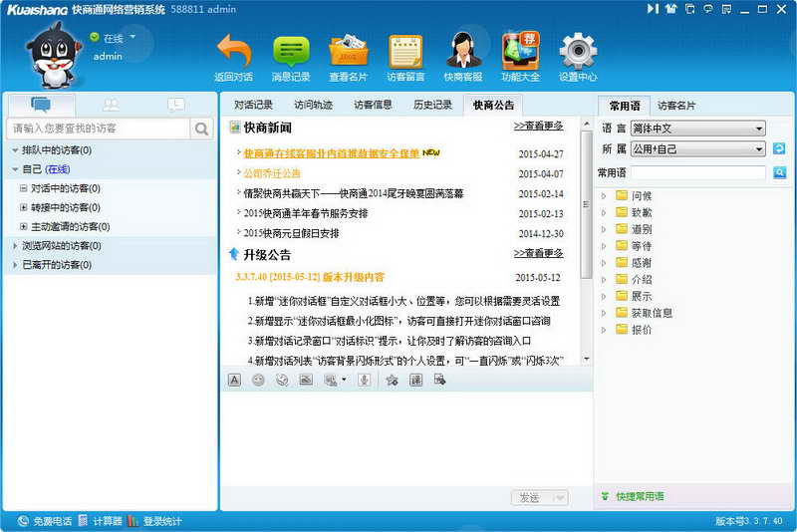This screenshot has height=532, width=797.
Task: Click the 常用语 search icon button
Action: (x=780, y=172)
